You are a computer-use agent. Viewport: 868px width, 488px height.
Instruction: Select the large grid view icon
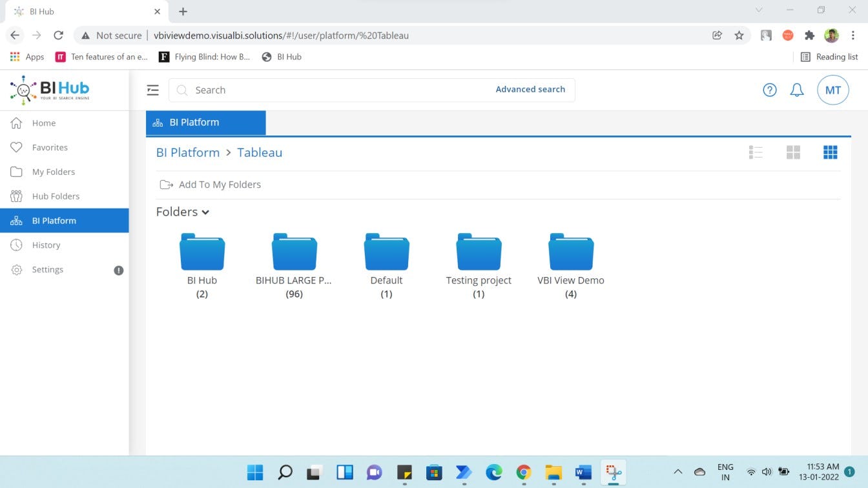pos(831,152)
